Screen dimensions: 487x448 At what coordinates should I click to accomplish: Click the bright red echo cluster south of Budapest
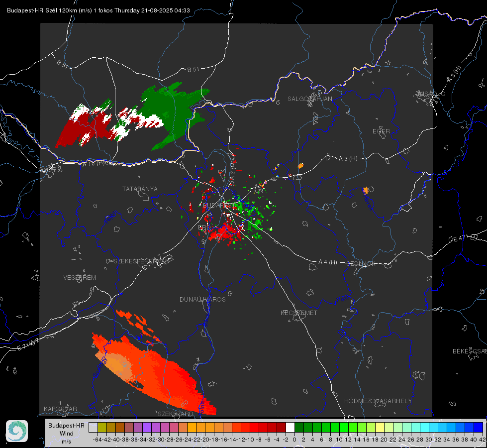tap(224, 232)
